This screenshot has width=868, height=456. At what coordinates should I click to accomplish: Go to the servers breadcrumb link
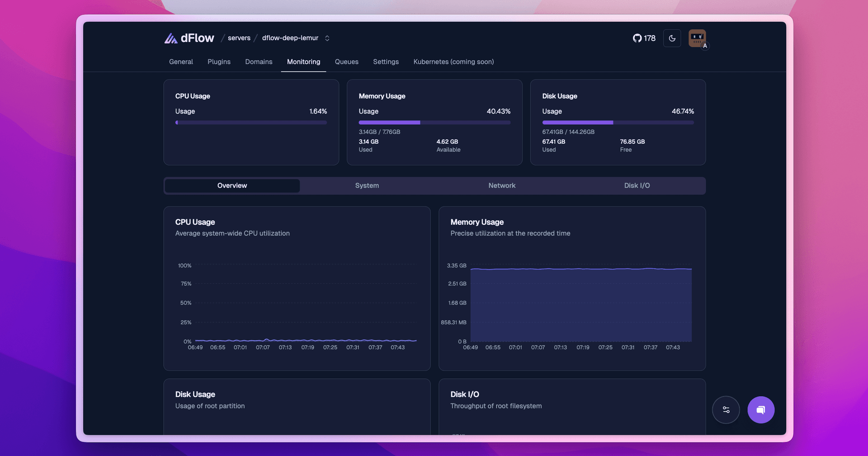239,38
